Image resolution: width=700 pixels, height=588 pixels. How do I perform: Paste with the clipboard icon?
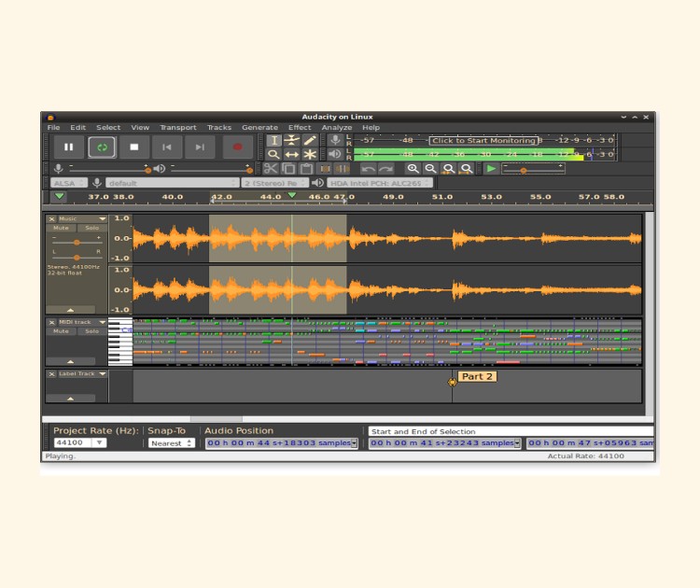306,169
